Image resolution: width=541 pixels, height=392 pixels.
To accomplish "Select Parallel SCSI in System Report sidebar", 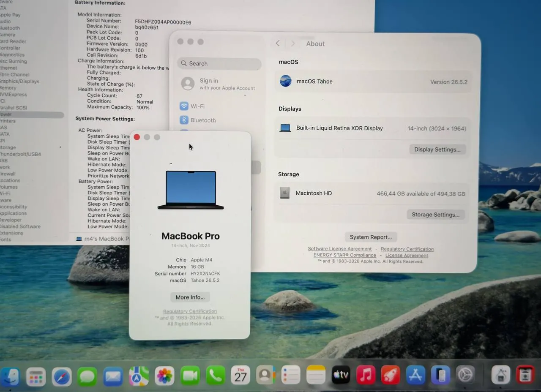I will pos(13,108).
